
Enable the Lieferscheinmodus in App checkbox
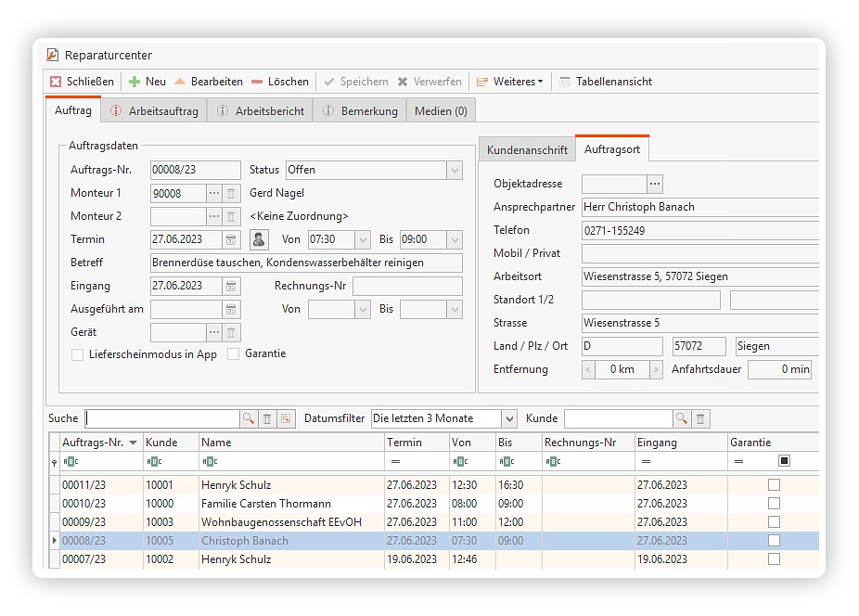tap(78, 354)
